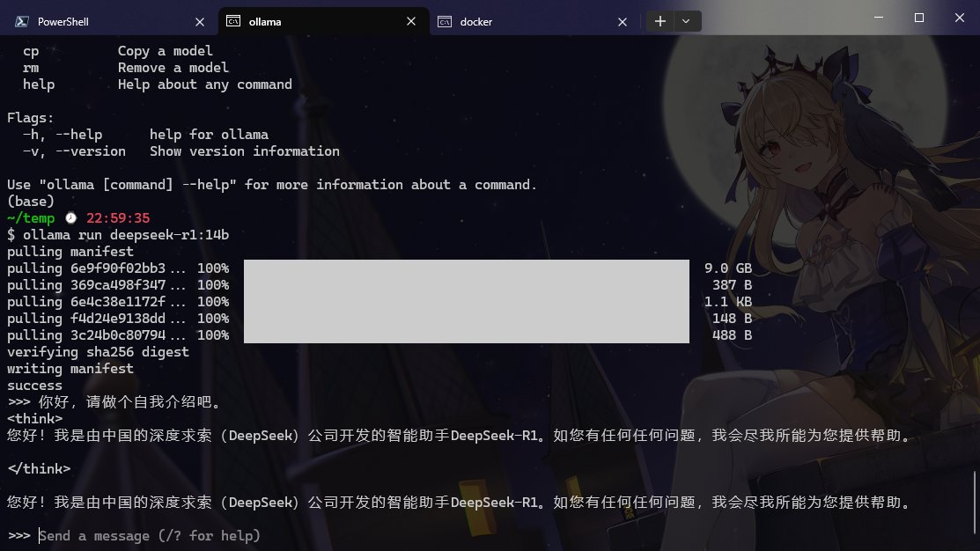Select the ollama tab
This screenshot has height=551, width=980.
coord(324,21)
